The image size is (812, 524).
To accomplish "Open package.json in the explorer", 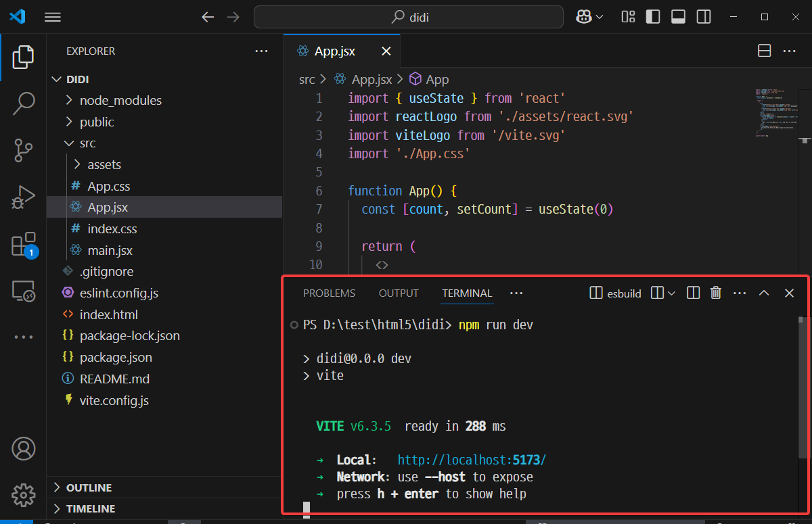I will pos(116,357).
